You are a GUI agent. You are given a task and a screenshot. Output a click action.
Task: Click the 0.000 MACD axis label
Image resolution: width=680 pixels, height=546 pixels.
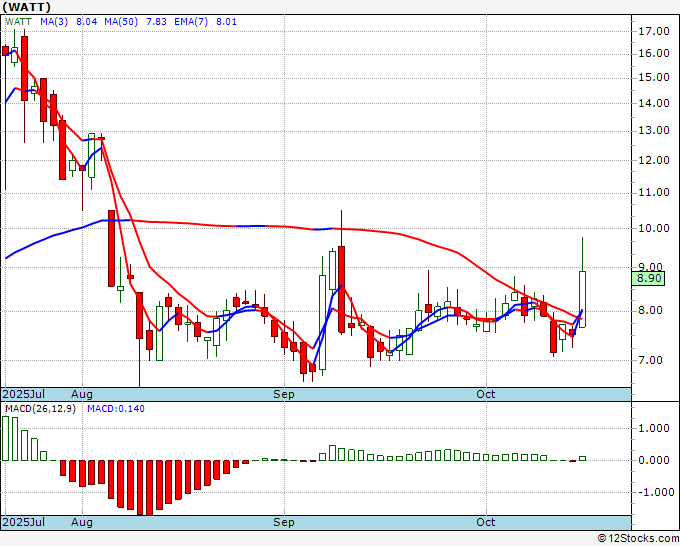(x=653, y=461)
